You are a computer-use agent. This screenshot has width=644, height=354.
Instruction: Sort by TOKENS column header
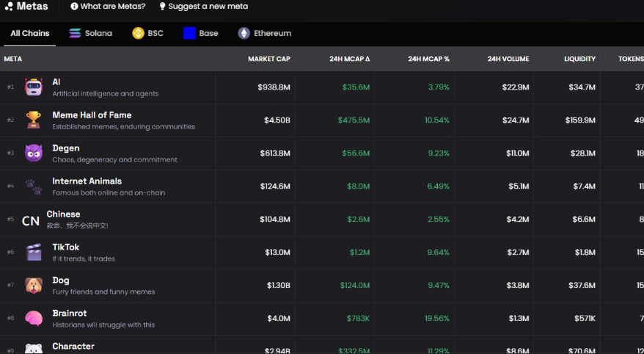point(631,59)
